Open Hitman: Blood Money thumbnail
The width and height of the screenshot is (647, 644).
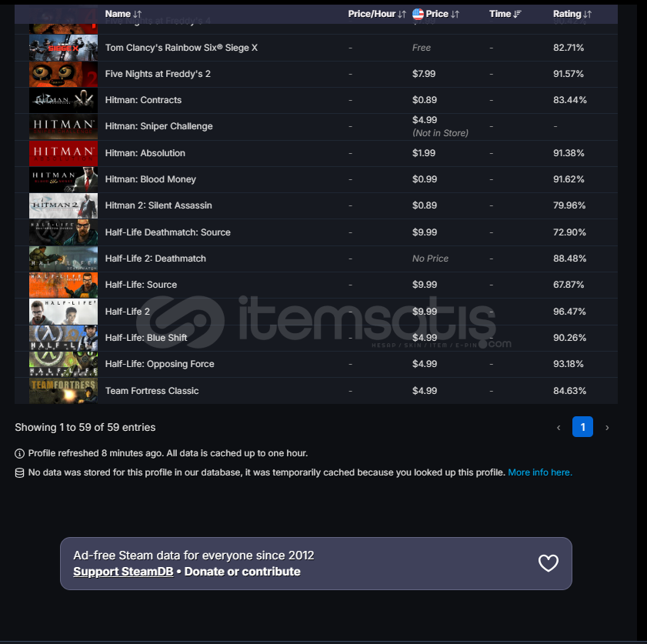click(x=64, y=179)
